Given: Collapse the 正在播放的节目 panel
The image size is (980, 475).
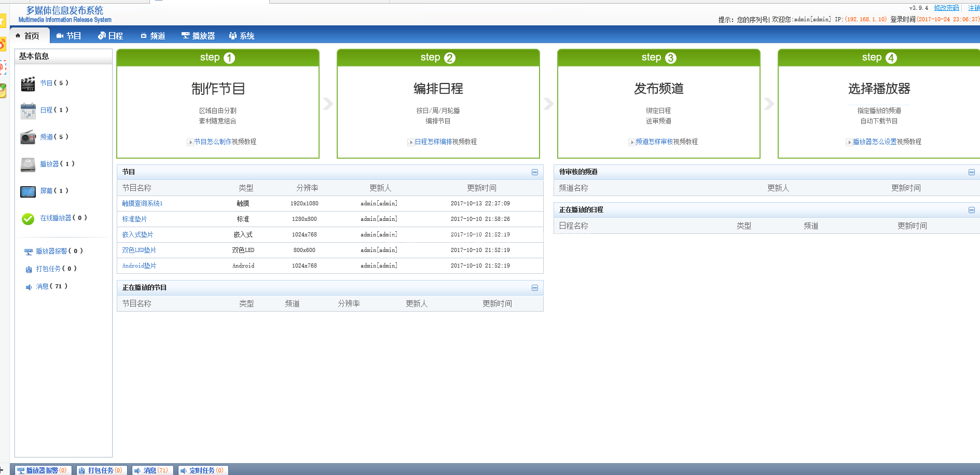Looking at the screenshot, I should [535, 288].
